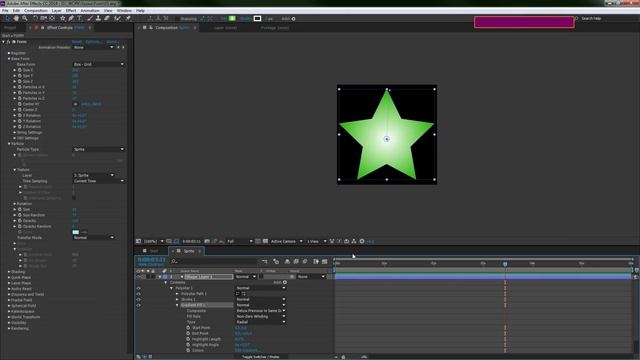Collapse the Gradient Fill 1 group

pos(177,305)
